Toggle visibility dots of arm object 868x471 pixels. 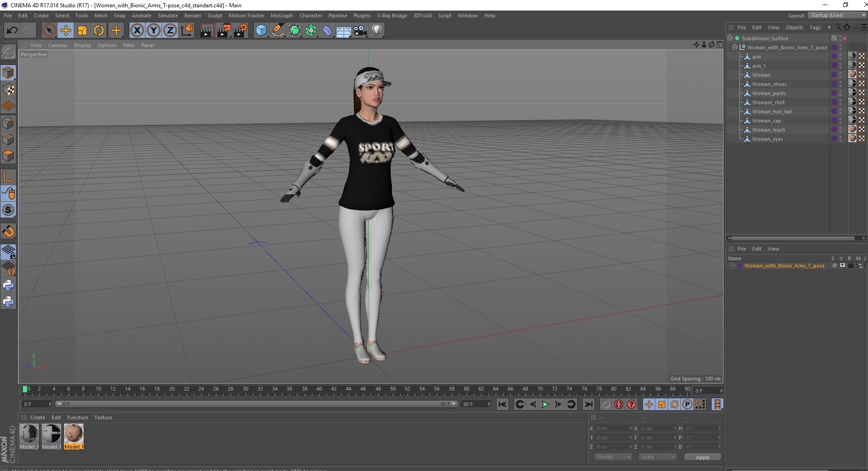coord(840,57)
